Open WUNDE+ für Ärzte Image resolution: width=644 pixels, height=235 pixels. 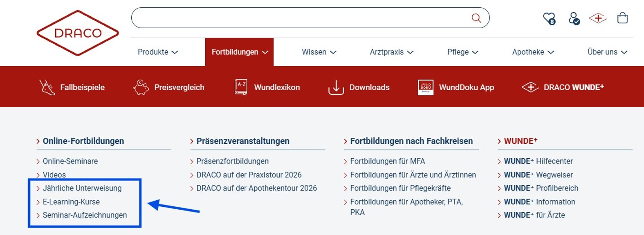(534, 215)
